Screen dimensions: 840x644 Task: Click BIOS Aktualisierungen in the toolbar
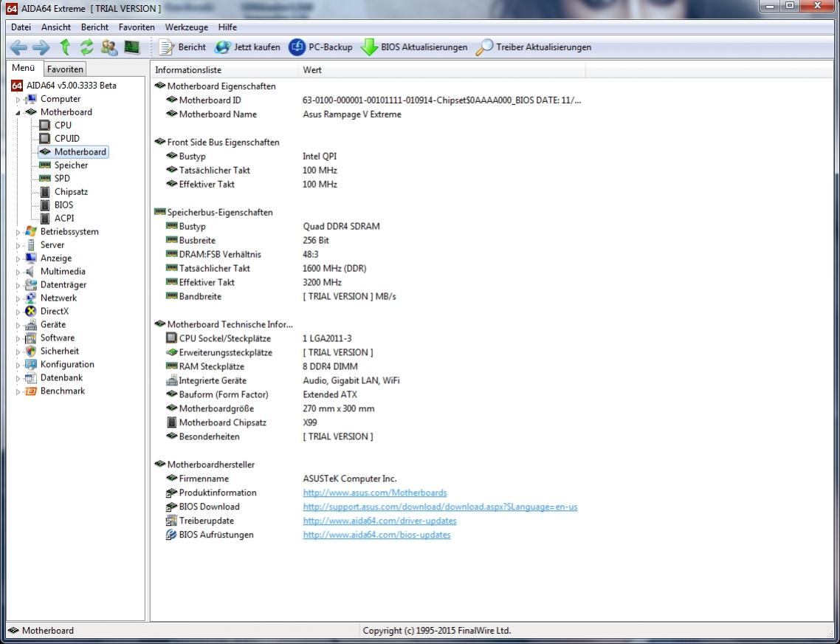click(x=413, y=47)
